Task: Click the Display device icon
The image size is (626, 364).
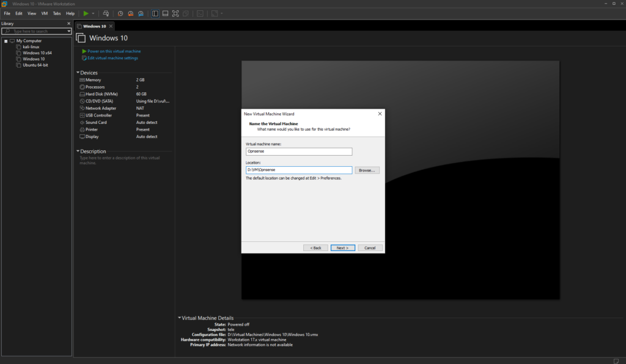Action: 82,136
